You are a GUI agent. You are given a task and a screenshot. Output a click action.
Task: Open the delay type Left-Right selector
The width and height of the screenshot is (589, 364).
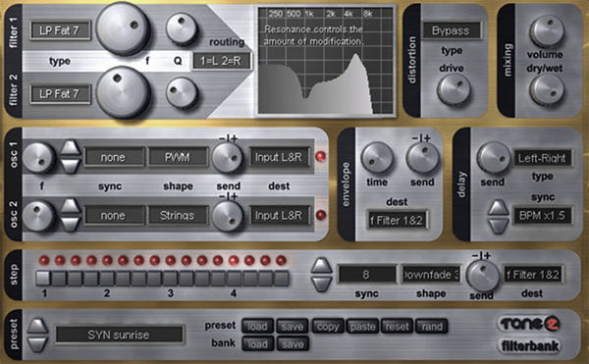(x=543, y=158)
